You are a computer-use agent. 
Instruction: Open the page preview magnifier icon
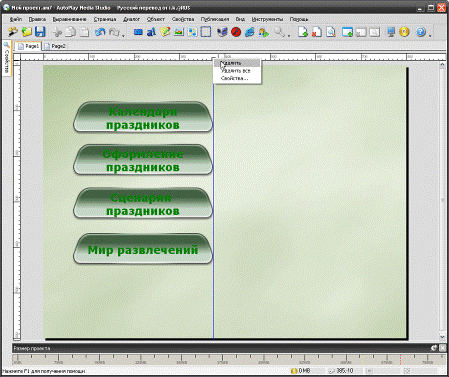(331, 32)
